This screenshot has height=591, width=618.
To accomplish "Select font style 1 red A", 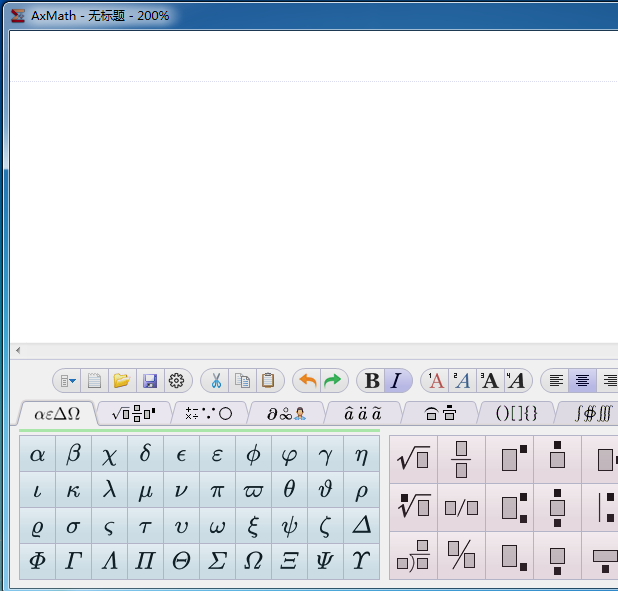I will coord(436,381).
